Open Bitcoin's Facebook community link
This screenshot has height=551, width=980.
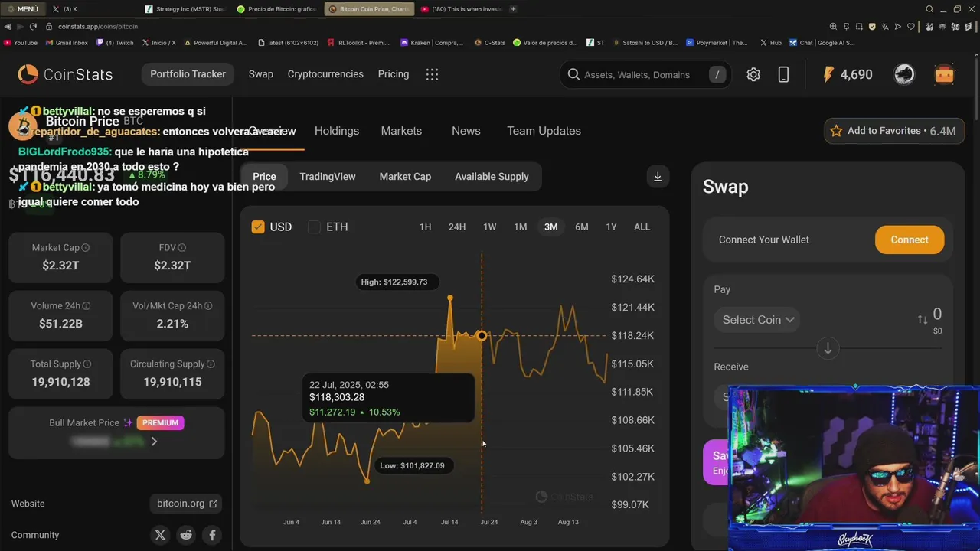coord(212,535)
